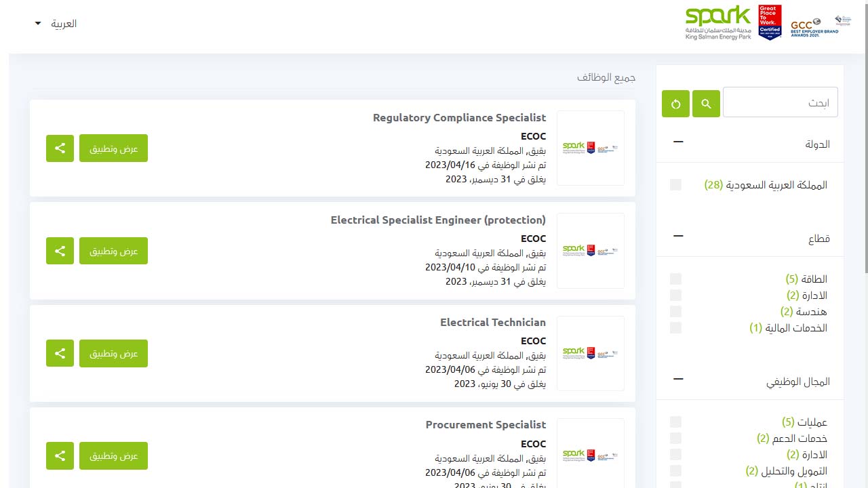This screenshot has width=868, height=488.
Task: Open the العربية language dropdown
Action: point(56,24)
